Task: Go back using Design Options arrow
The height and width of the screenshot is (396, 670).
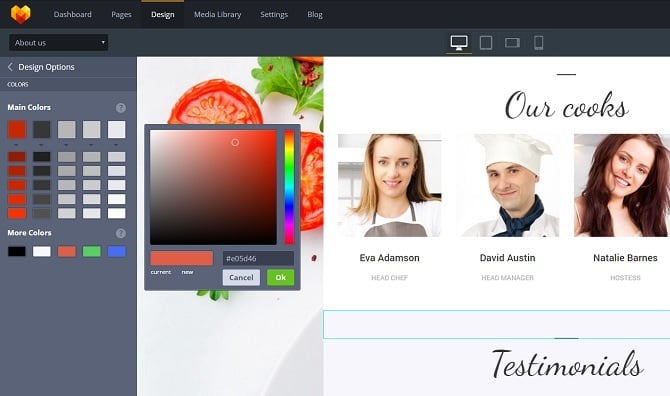Action: (10, 67)
